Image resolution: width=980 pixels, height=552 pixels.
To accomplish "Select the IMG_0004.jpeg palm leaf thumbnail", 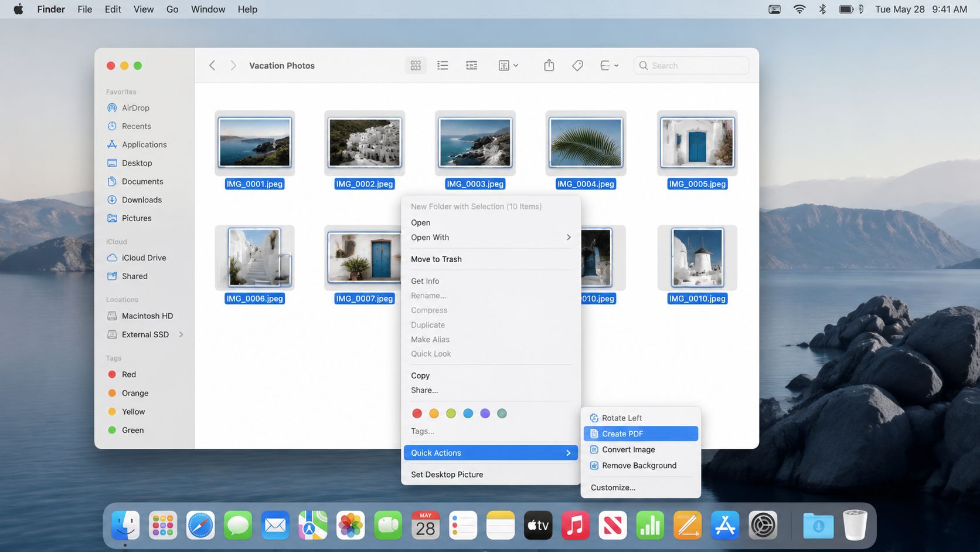I will click(586, 143).
